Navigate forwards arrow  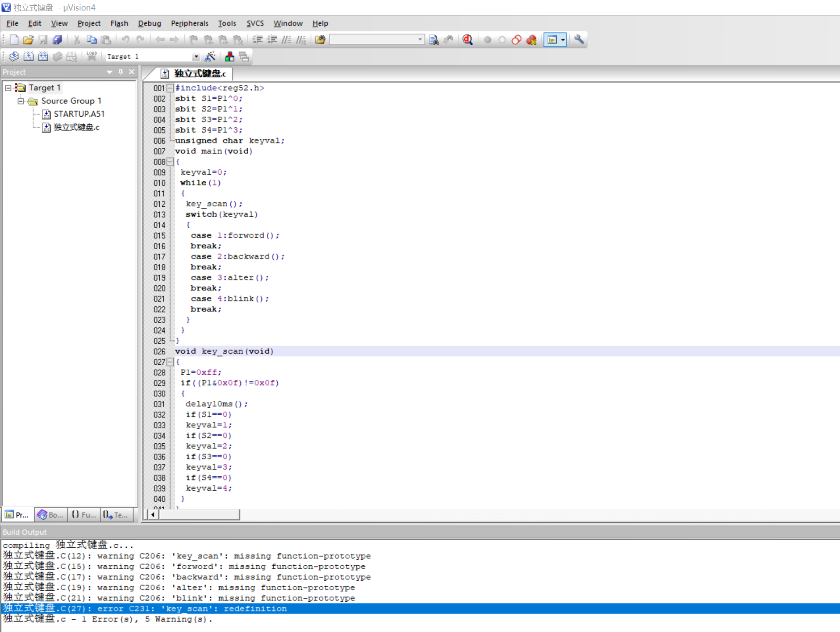[174, 40]
